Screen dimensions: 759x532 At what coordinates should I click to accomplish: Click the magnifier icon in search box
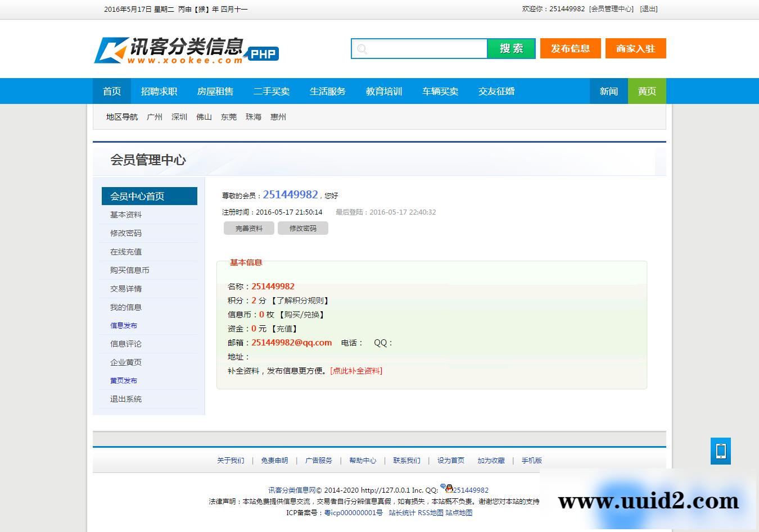click(363, 48)
